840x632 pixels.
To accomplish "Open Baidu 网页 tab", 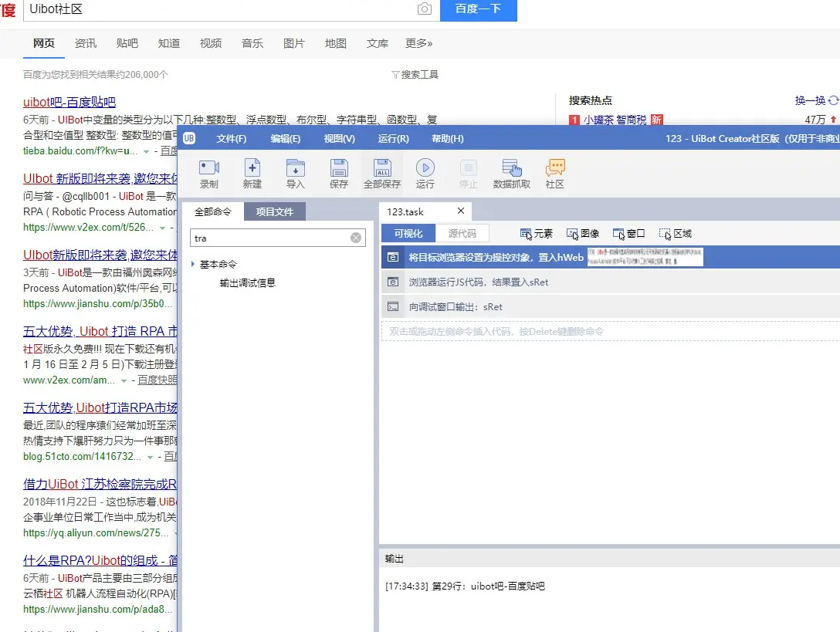I will point(44,43).
